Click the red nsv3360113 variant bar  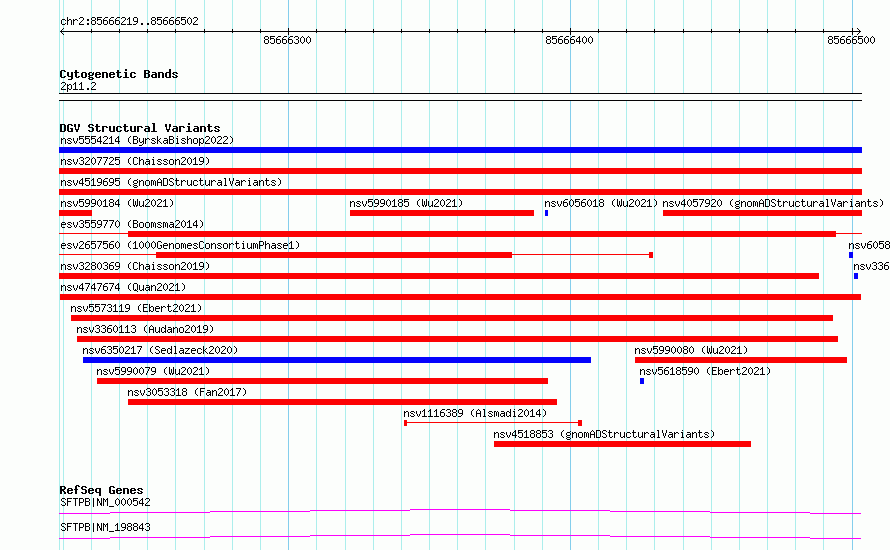[457, 339]
